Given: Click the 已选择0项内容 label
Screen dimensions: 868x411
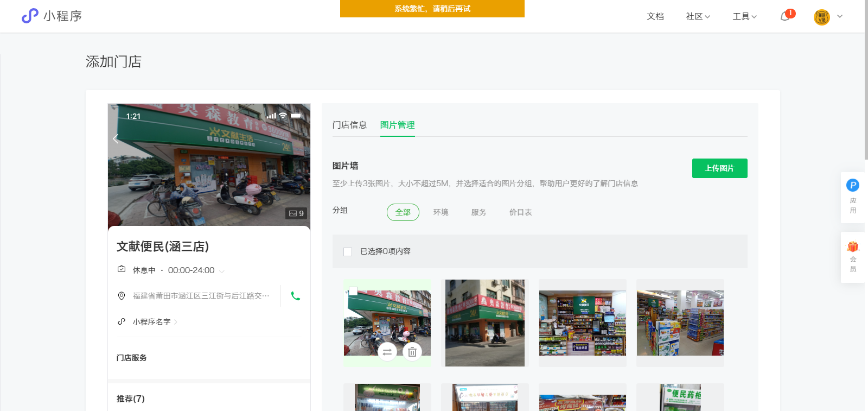Looking at the screenshot, I should tap(386, 251).
